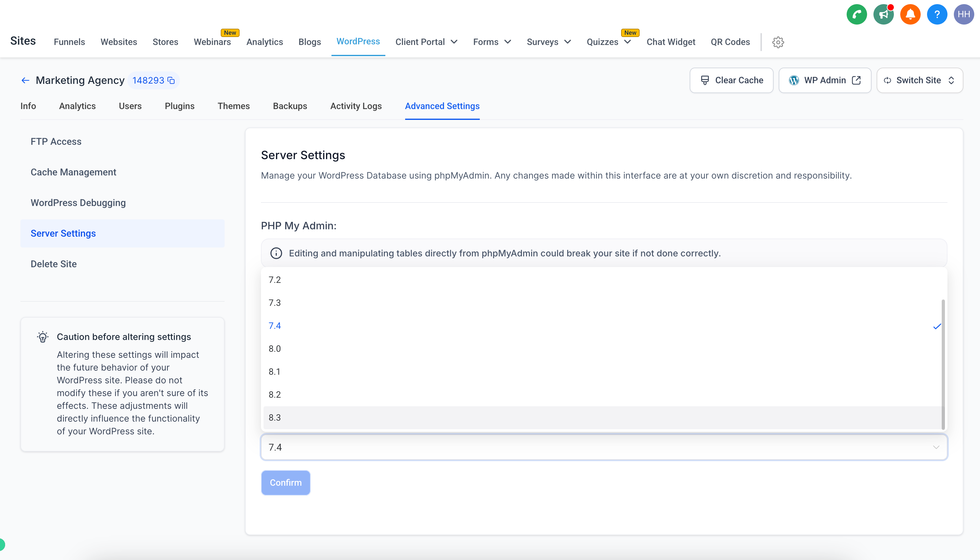Viewport: 980px width, 560px height.
Task: Expand the Surveys menu chevron
Action: click(x=568, y=42)
